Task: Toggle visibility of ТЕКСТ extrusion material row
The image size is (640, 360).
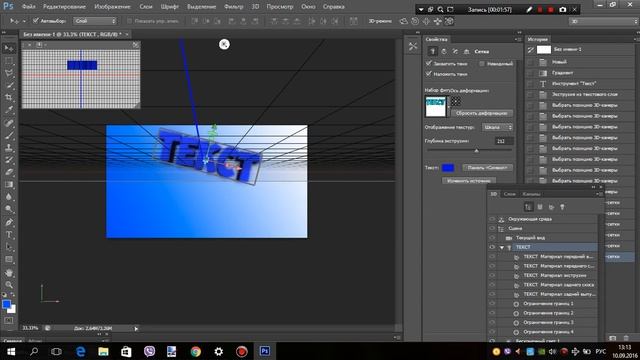Action: (492, 275)
